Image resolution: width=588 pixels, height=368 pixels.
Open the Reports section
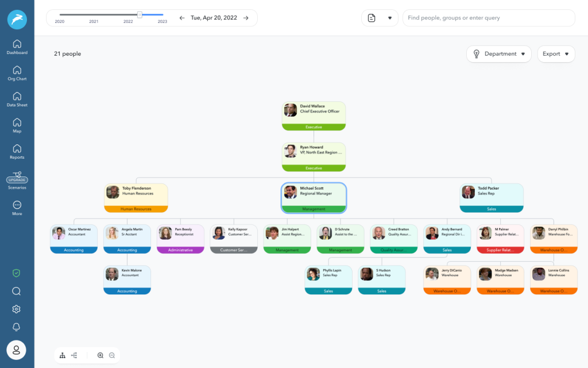point(17,151)
